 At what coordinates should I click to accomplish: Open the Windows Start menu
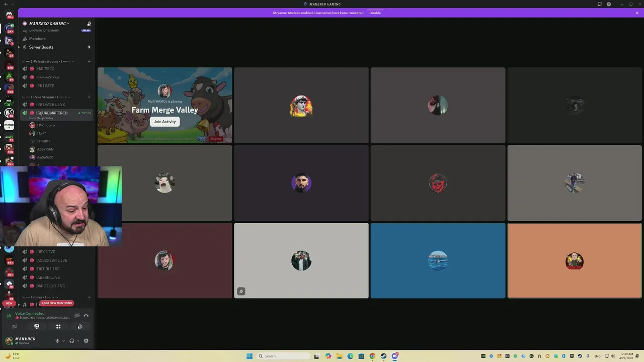(249, 356)
